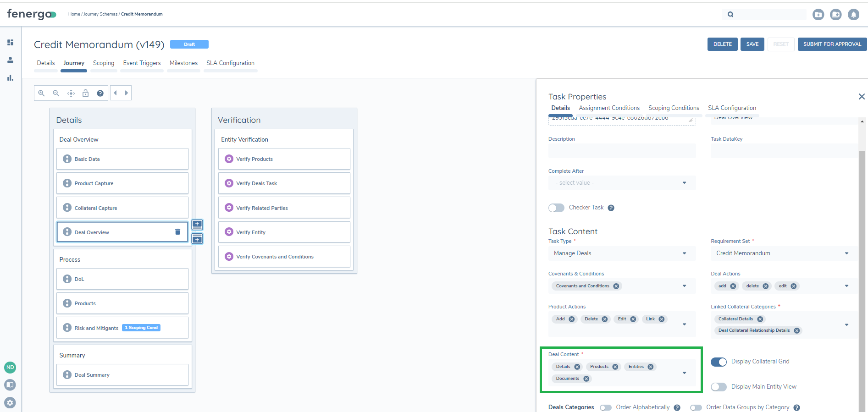Screen dimensions: 868x412
Task: Open the Task Type dropdown
Action: (622, 253)
